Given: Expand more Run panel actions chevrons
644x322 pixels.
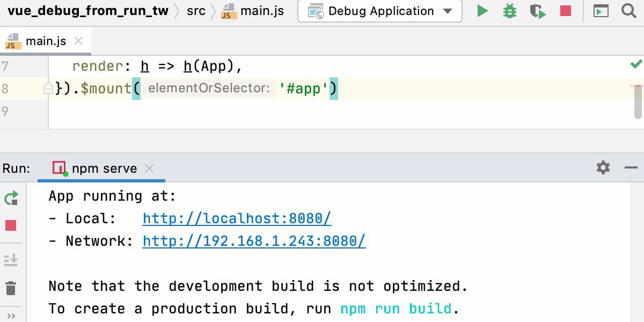Looking at the screenshot, I should [11, 316].
